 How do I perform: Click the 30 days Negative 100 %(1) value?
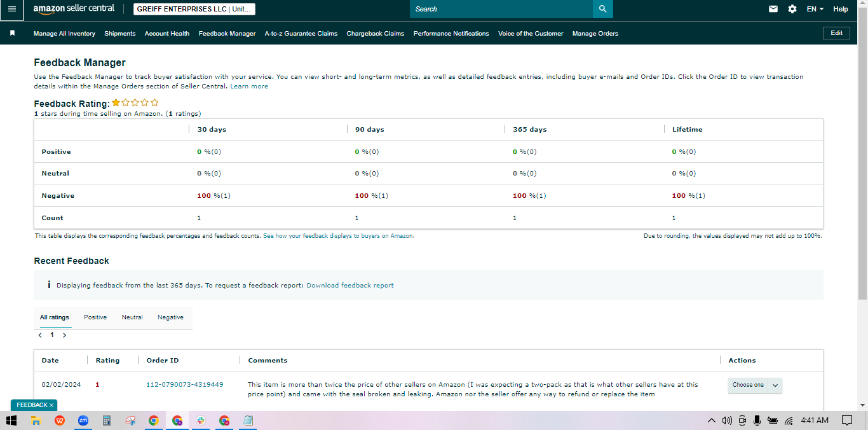(214, 195)
